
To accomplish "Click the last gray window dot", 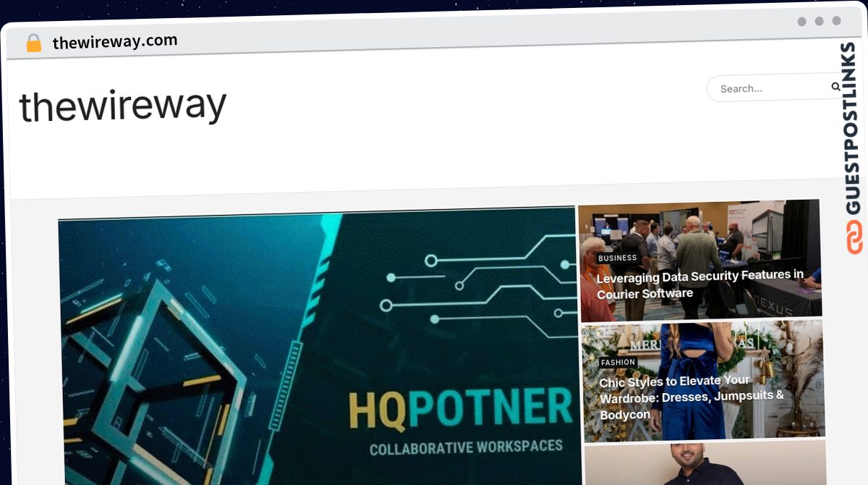I will tap(836, 21).
